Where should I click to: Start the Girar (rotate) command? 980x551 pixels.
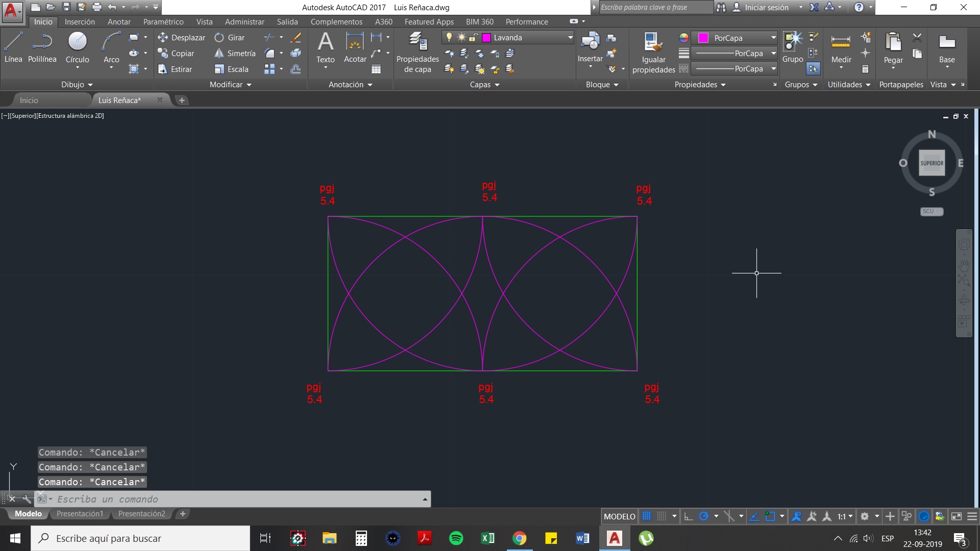pos(230,37)
